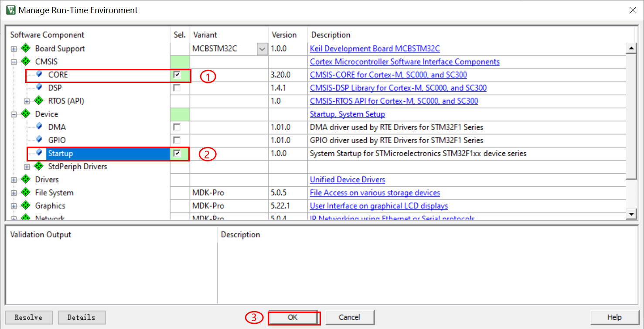The height and width of the screenshot is (329, 644).
Task: Enable the GPIO driver checkbox
Action: pyautogui.click(x=177, y=140)
